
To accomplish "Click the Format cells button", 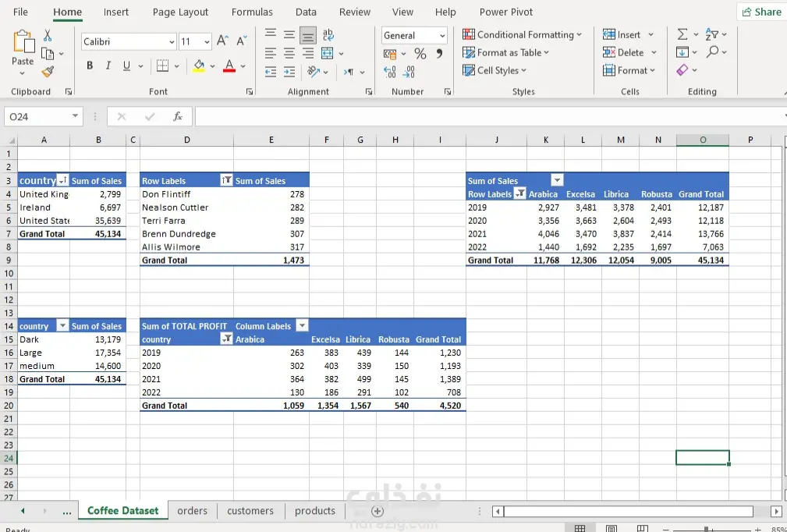I will [629, 70].
